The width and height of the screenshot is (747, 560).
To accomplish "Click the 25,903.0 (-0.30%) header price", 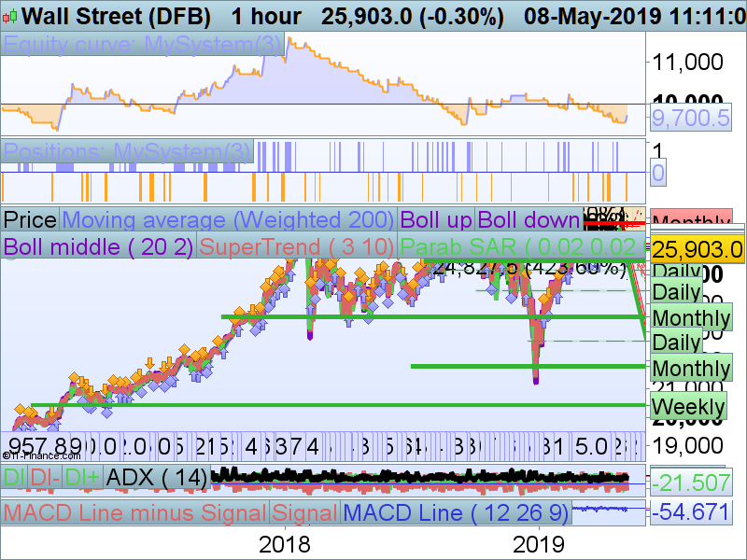I will (413, 16).
